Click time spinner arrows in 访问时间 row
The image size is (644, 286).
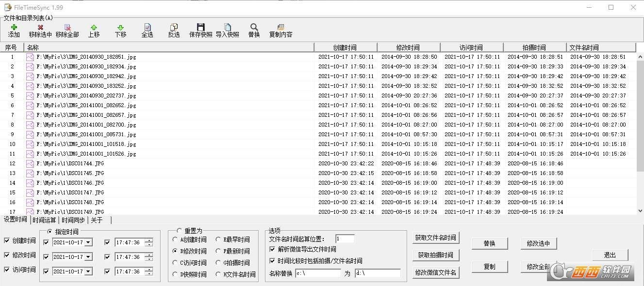[149, 271]
